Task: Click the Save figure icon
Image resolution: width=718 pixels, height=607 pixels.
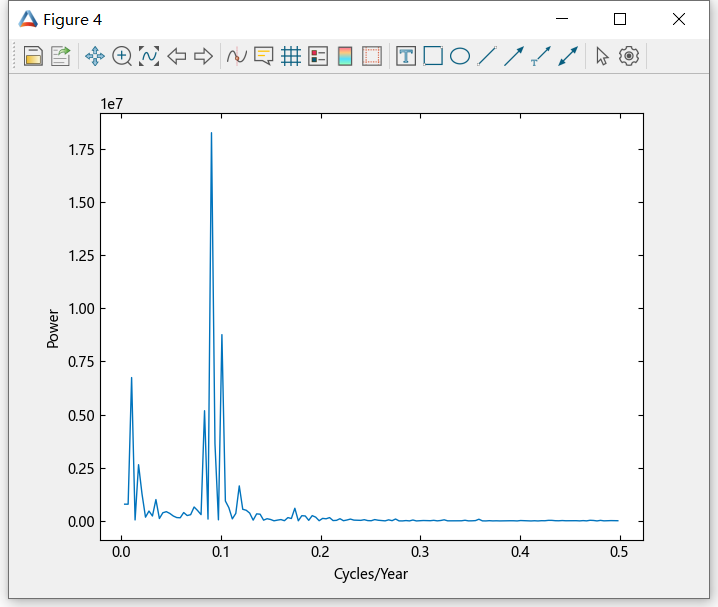Action: pyautogui.click(x=33, y=56)
